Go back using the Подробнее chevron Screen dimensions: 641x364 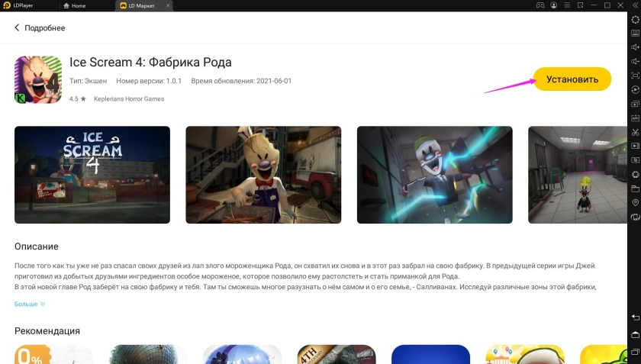pyautogui.click(x=18, y=28)
